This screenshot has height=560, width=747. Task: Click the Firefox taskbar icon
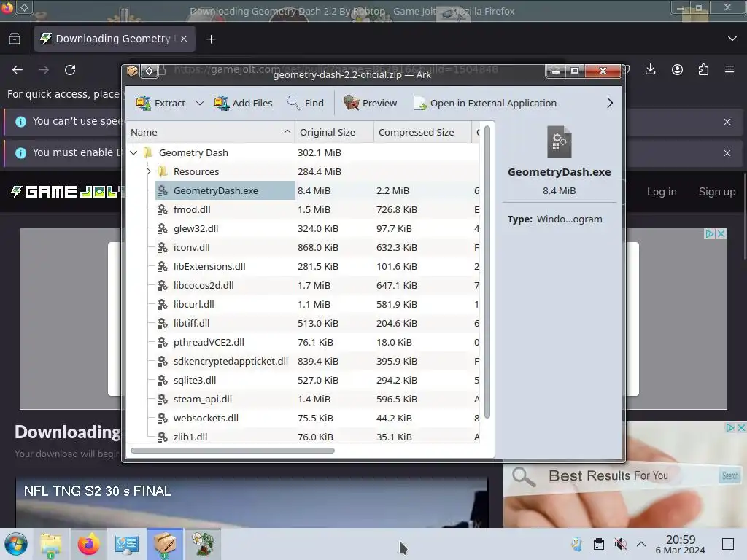(x=88, y=544)
